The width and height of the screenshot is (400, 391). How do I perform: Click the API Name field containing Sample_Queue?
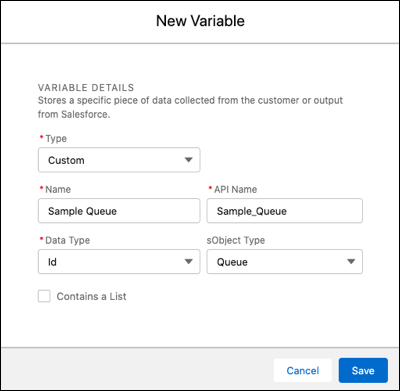point(285,211)
